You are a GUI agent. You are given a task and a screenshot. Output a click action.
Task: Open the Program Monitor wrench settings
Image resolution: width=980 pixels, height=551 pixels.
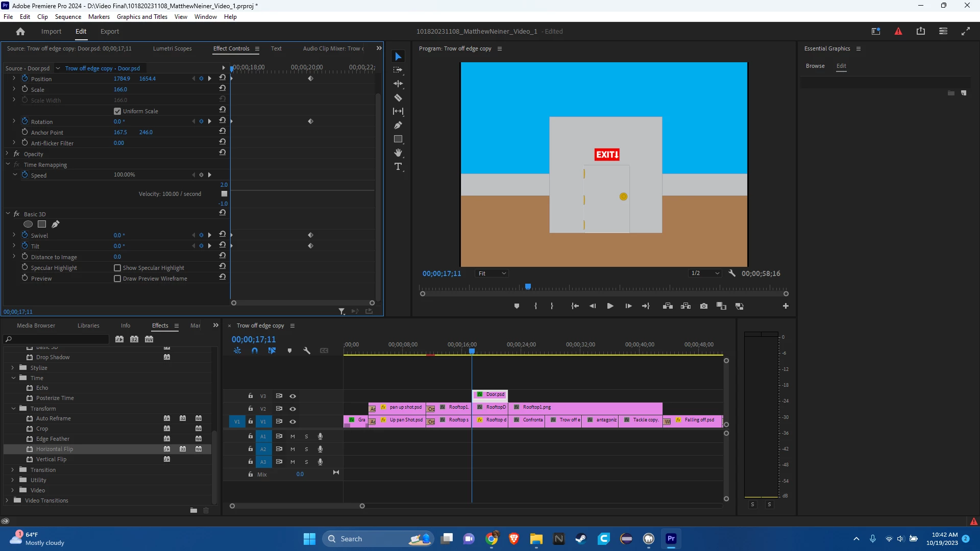[732, 273]
